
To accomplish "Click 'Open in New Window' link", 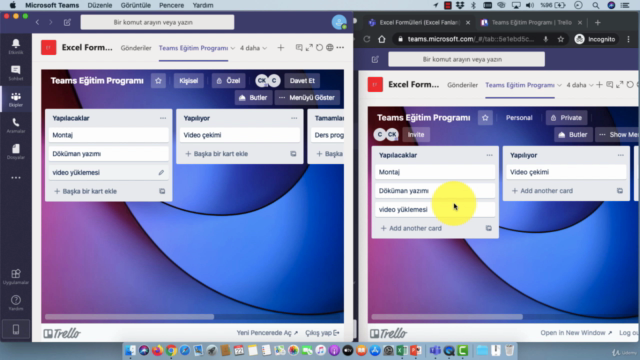I will pyautogui.click(x=576, y=333).
